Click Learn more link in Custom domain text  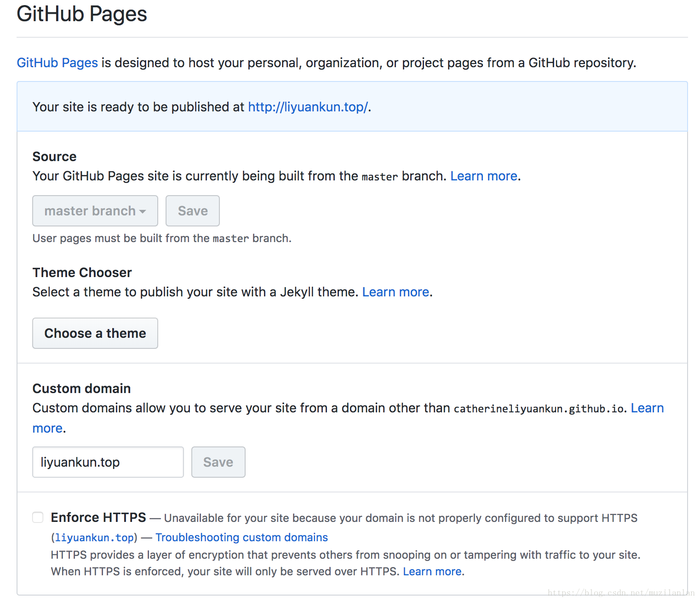647,408
